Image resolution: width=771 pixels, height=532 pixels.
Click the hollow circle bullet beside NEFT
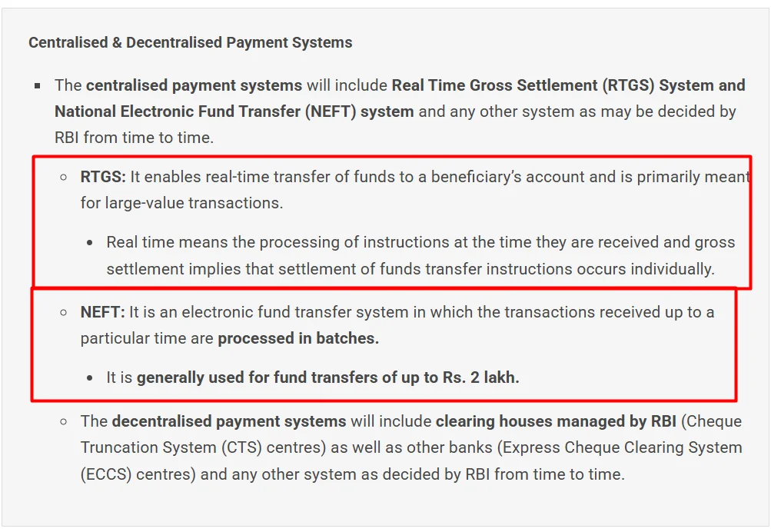coord(64,312)
